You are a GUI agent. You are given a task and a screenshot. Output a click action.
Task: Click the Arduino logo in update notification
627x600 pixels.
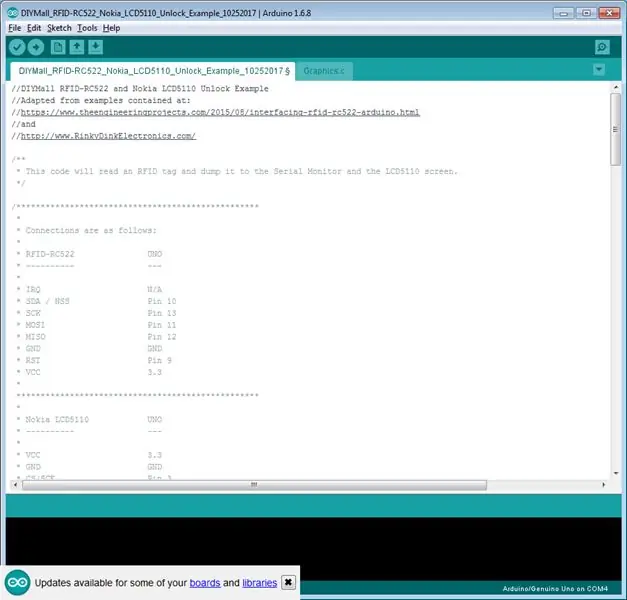pos(17,582)
